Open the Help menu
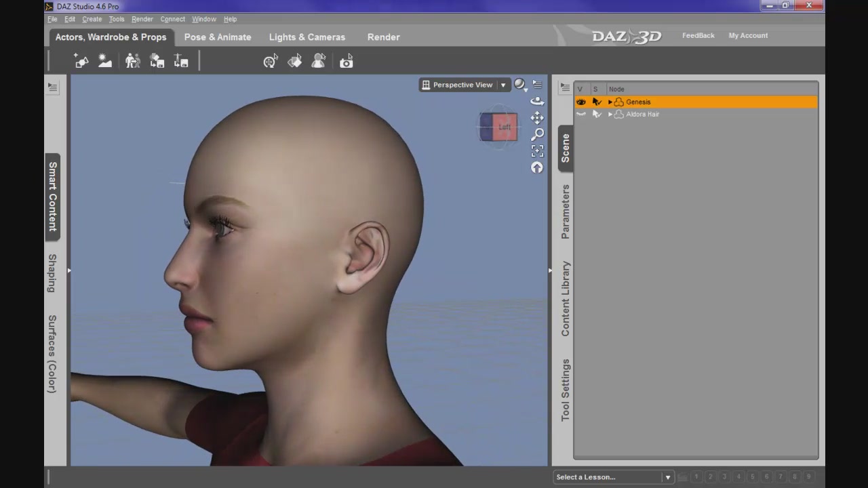 coord(231,19)
